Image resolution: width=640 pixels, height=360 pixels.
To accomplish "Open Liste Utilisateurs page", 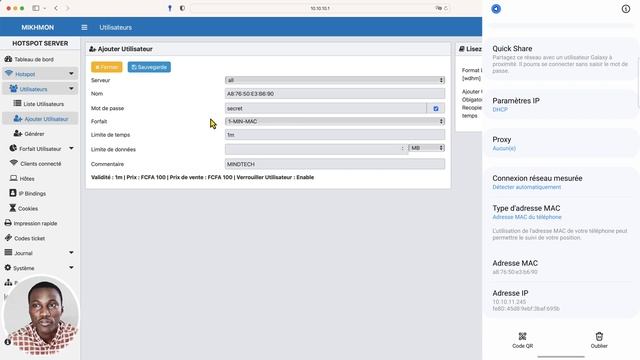I will click(x=44, y=104).
